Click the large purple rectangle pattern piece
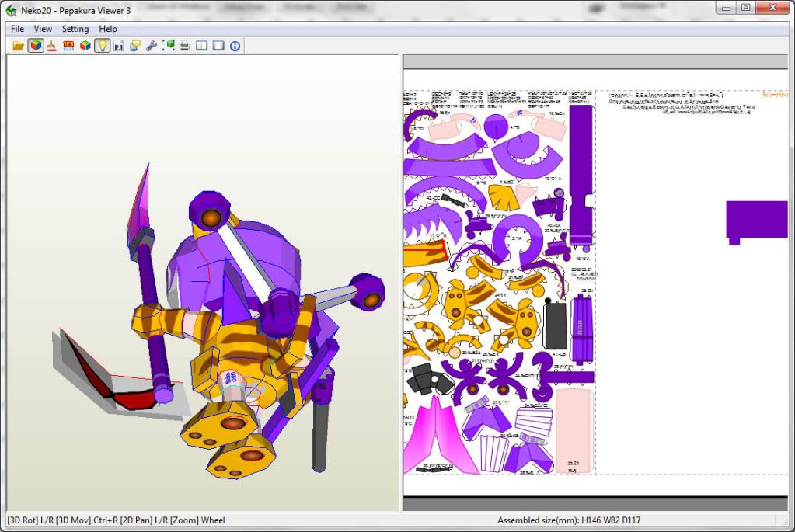This screenshot has width=795, height=532. tap(757, 219)
